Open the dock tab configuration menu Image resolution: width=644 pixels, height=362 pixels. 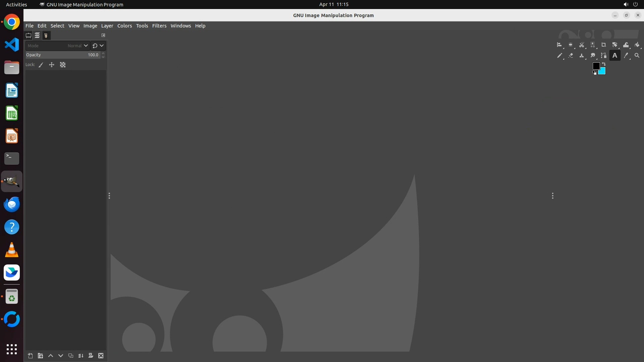pos(103,35)
